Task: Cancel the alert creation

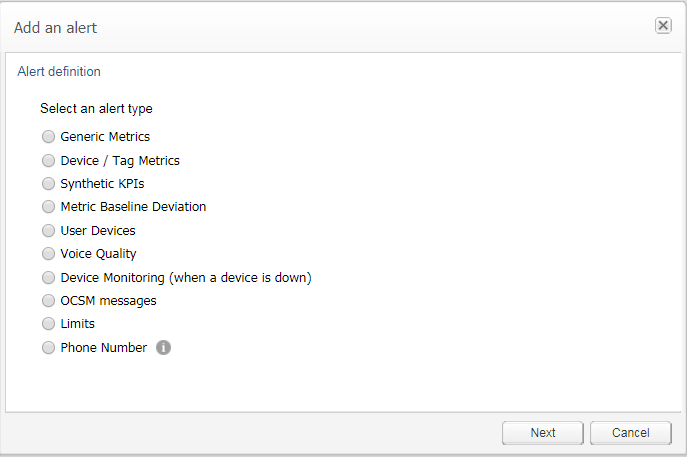Action: point(630,433)
